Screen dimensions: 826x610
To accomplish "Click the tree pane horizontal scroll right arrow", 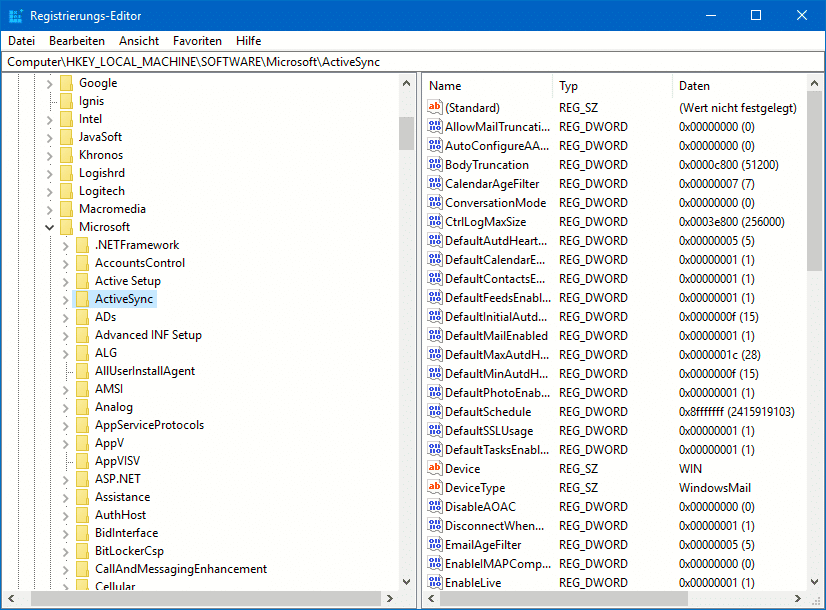I will 390,598.
